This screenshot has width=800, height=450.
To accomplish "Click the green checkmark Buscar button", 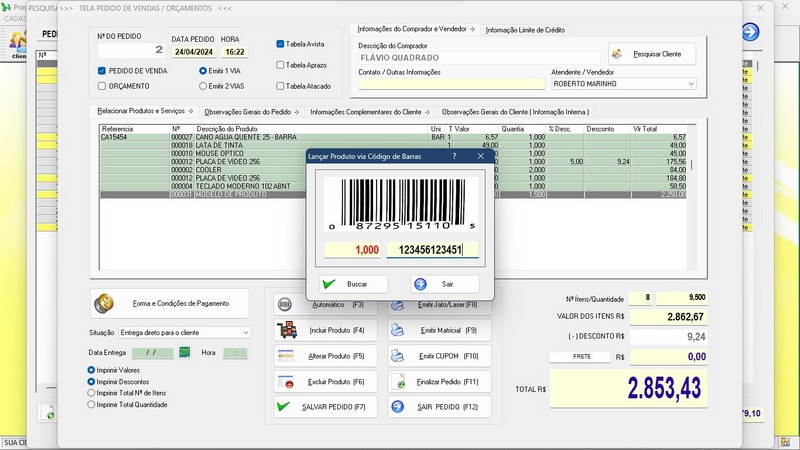I will tap(352, 284).
